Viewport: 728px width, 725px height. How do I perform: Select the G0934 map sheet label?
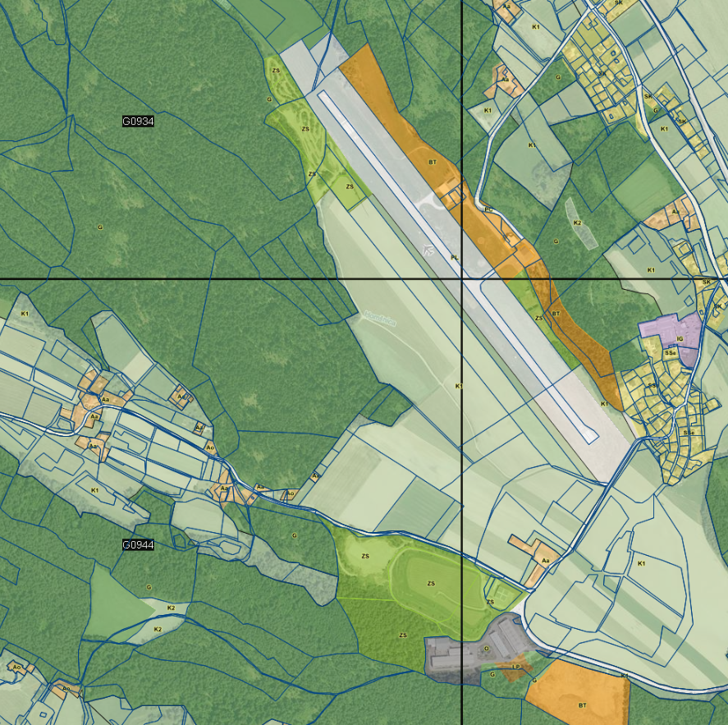pyautogui.click(x=138, y=122)
